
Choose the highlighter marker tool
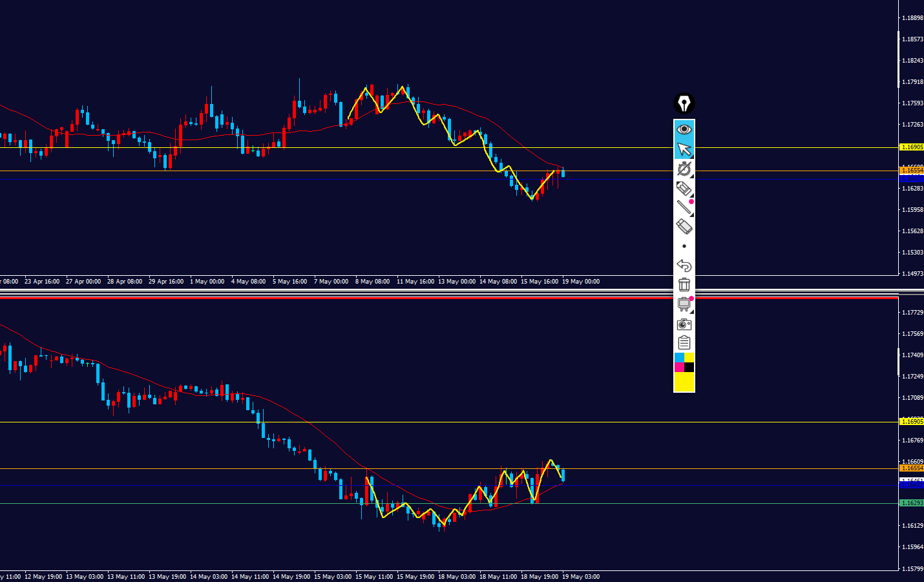684,188
